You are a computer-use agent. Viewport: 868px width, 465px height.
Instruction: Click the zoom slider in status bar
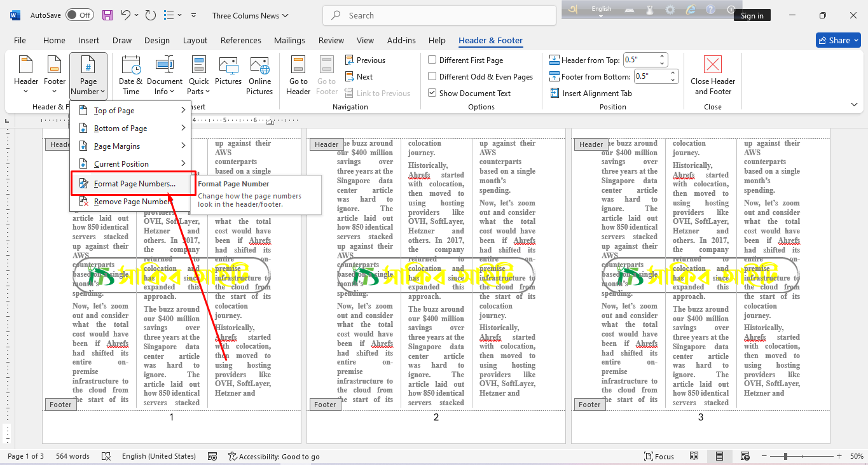[x=786, y=456]
